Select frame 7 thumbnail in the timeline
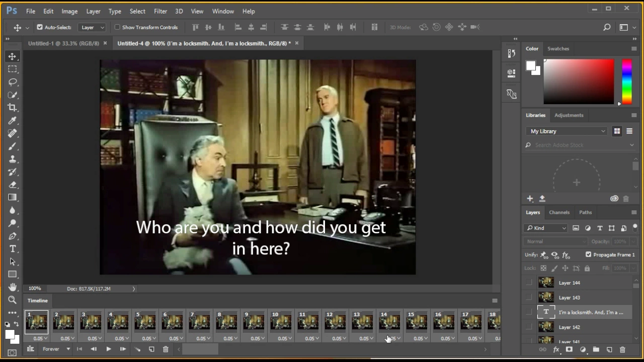Screen dimensions: 644x362 [x=199, y=322]
